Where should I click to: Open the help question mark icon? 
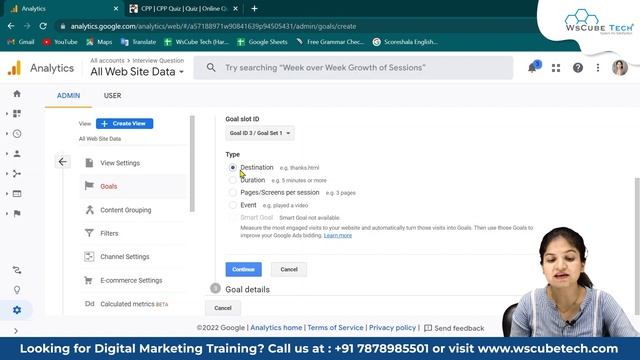point(578,68)
